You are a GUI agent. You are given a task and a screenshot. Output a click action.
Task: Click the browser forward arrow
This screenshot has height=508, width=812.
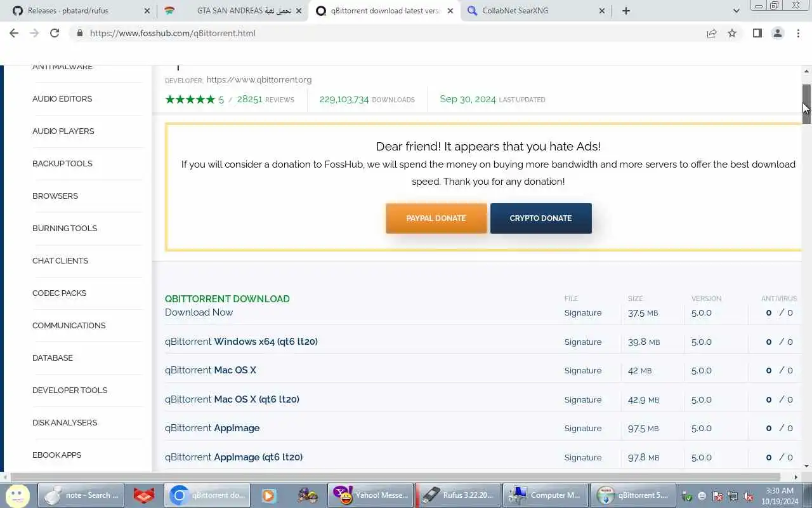pyautogui.click(x=34, y=33)
